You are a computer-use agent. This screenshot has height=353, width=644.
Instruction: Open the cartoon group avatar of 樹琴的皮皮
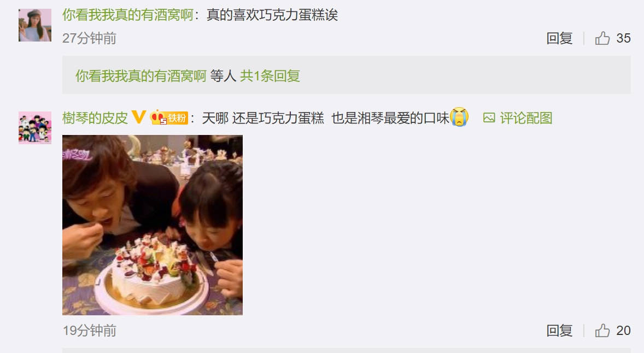35,128
